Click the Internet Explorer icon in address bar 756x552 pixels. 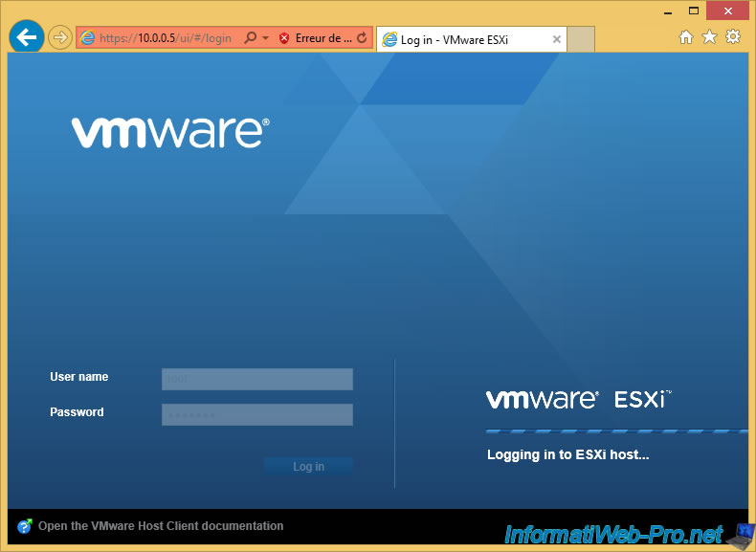point(87,38)
